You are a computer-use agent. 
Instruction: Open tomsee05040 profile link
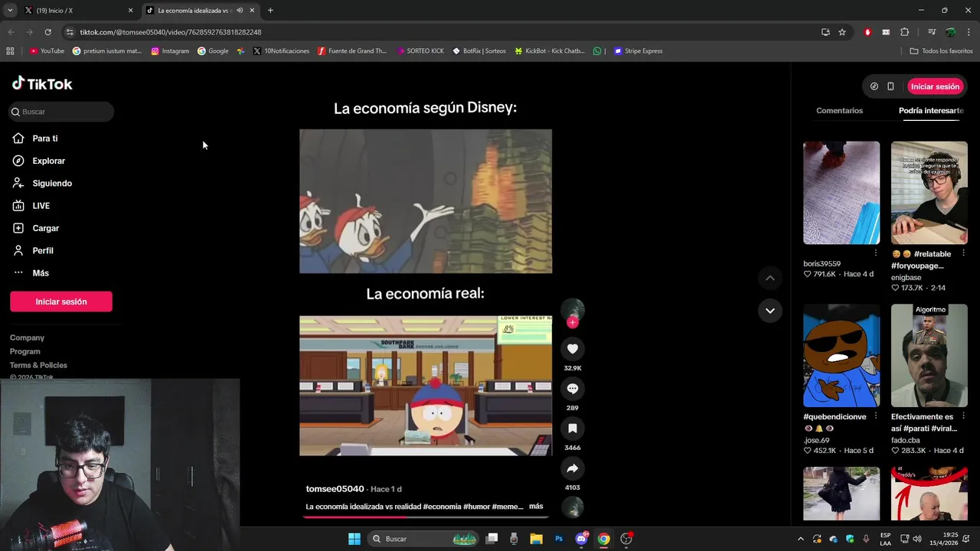tap(335, 489)
